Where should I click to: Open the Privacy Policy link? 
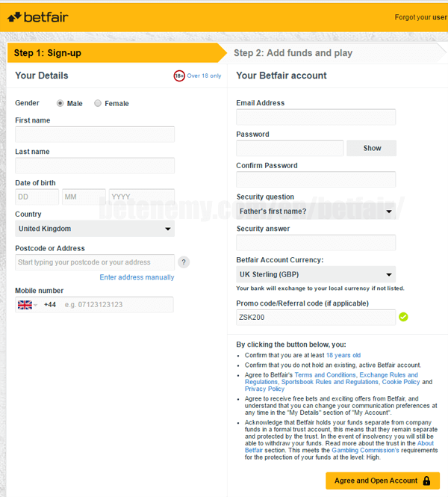pyautogui.click(x=264, y=389)
